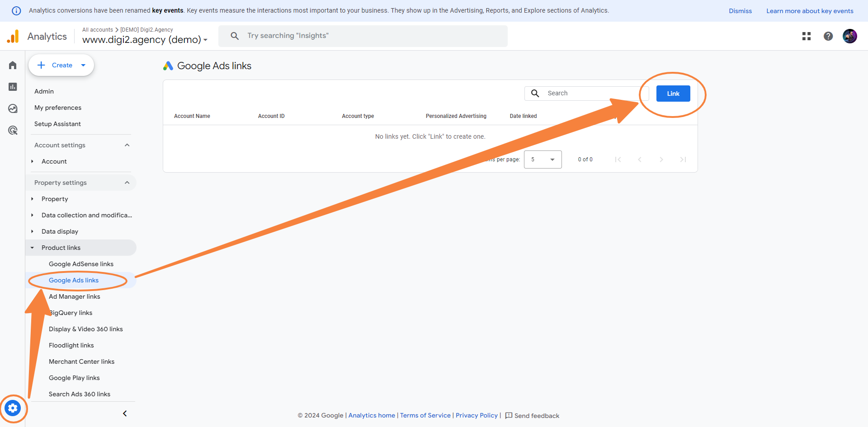The width and height of the screenshot is (868, 427).
Task: Click the blue Link button
Action: [x=673, y=94]
